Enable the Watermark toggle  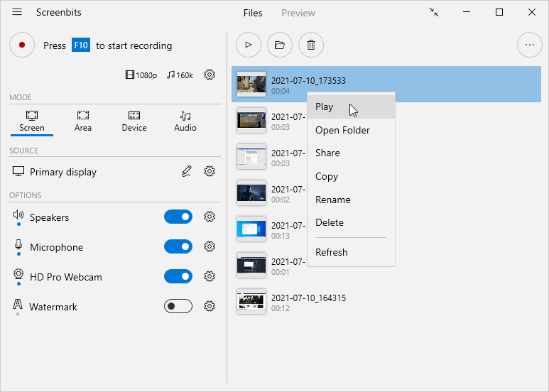[x=178, y=306]
